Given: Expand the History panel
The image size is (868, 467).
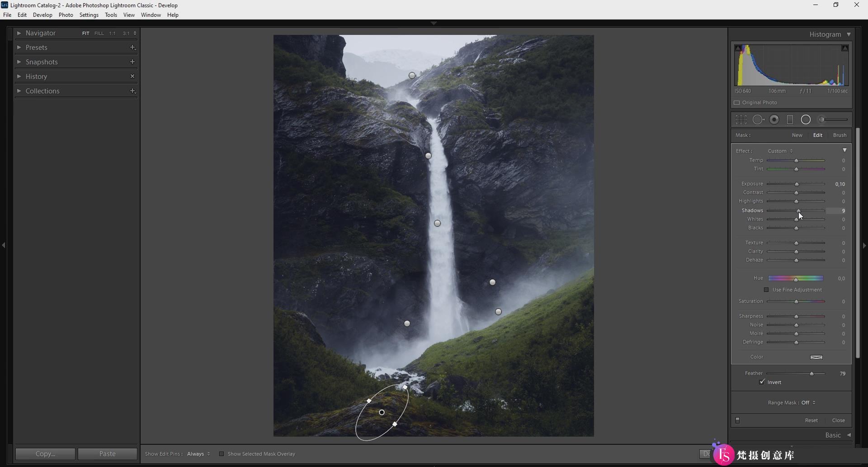Looking at the screenshot, I should [19, 76].
